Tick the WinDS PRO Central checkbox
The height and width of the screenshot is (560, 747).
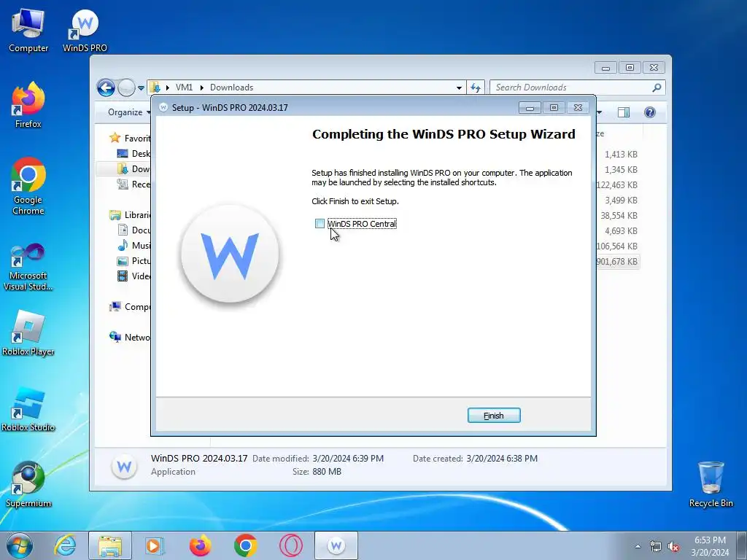(x=320, y=223)
